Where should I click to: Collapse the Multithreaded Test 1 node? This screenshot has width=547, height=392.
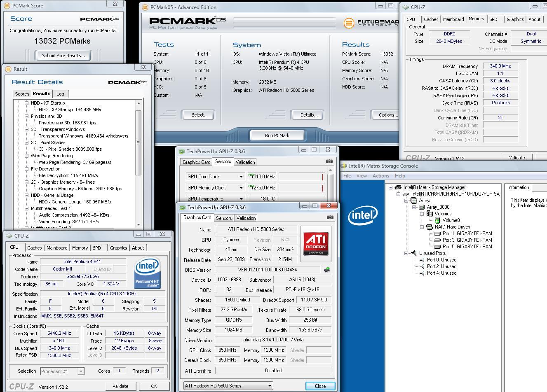pos(27,208)
